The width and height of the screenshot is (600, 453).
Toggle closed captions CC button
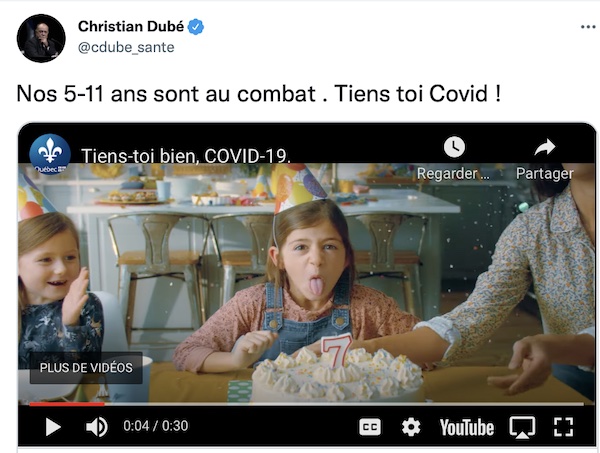(370, 427)
